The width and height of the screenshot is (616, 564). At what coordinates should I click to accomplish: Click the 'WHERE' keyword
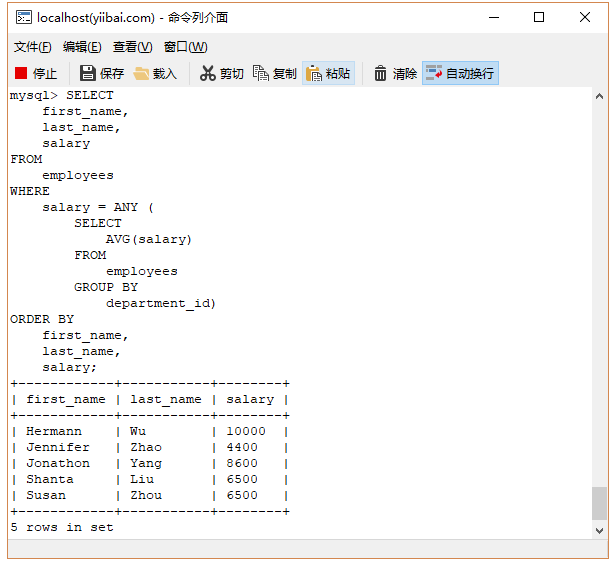pyautogui.click(x=30, y=191)
